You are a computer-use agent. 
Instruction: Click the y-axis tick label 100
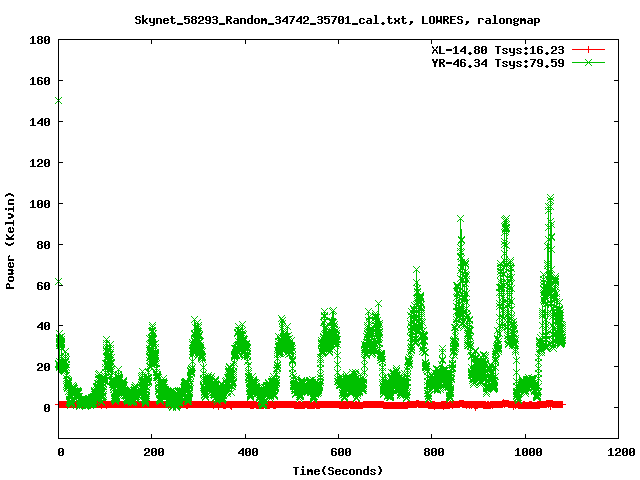click(40, 203)
